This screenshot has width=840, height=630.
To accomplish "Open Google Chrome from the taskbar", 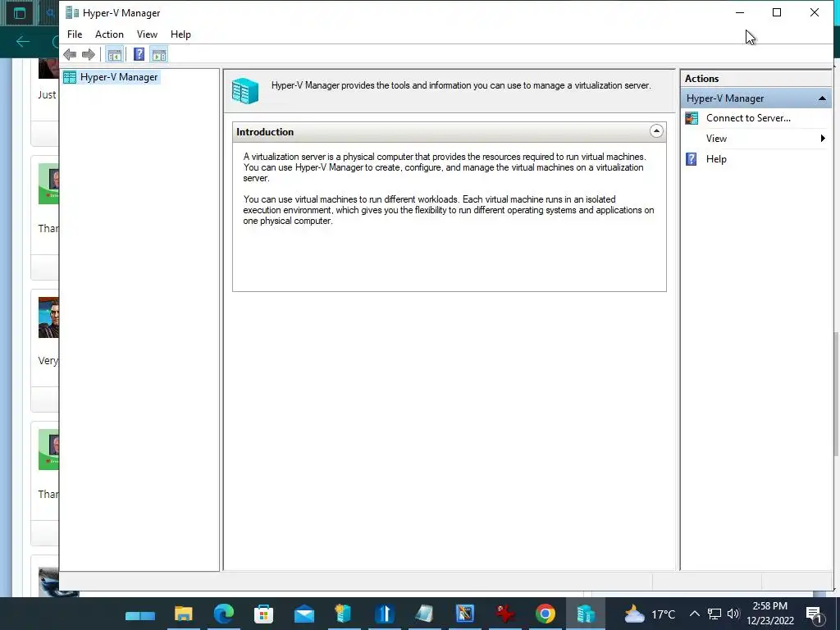I will [x=546, y=614].
